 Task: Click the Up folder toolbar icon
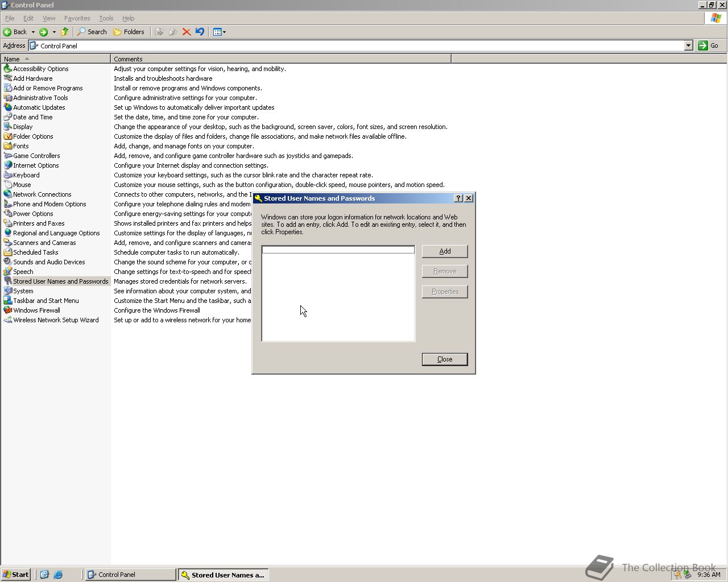tap(65, 32)
